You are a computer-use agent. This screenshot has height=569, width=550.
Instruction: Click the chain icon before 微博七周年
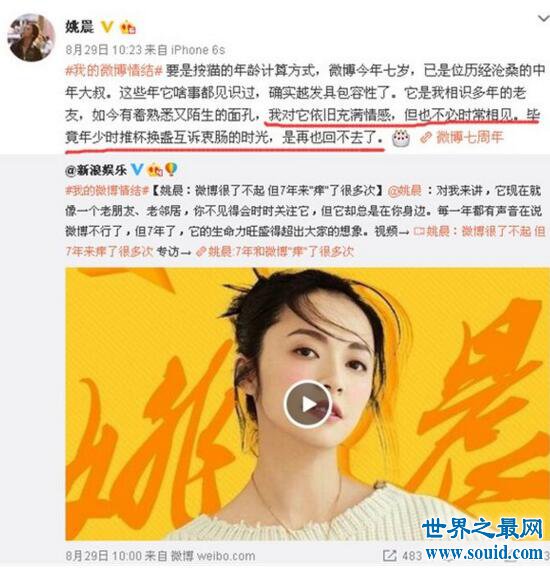point(426,138)
